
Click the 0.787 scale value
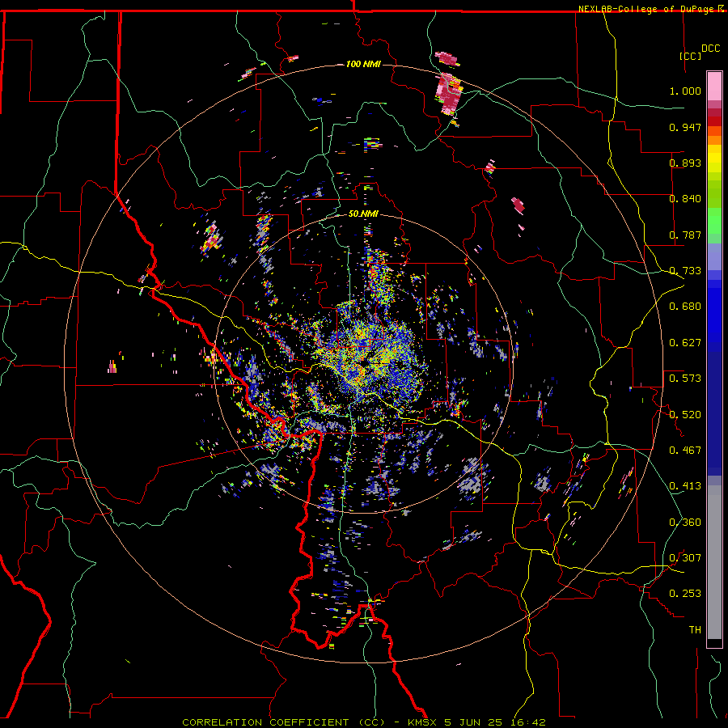pyautogui.click(x=685, y=235)
